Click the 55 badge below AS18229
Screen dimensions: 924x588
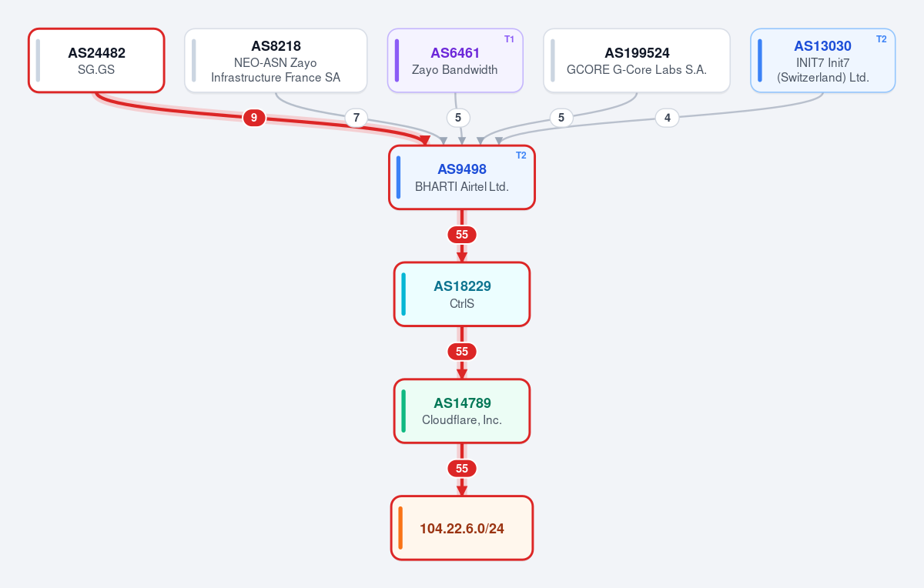tap(462, 352)
